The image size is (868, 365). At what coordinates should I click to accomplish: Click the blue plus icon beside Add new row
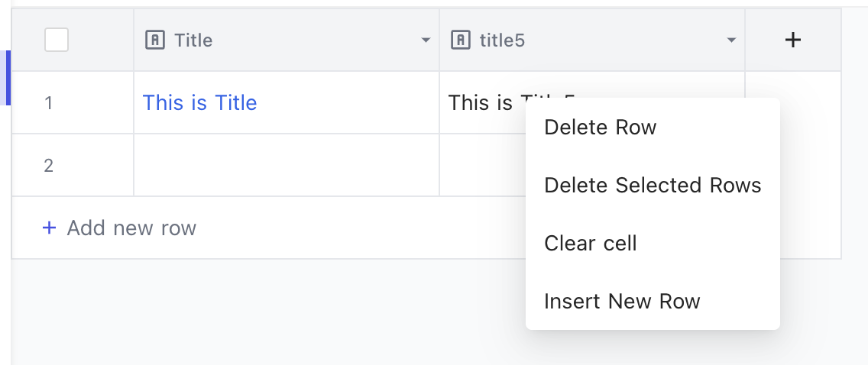point(49,228)
